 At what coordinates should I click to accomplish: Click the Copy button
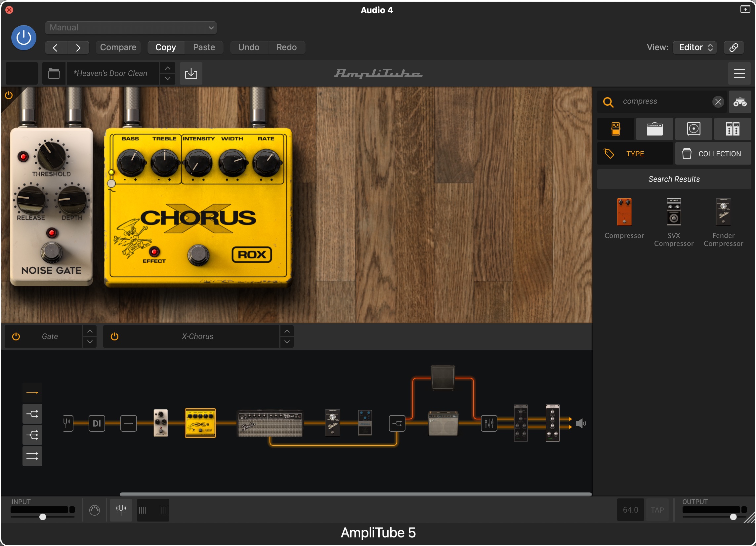(166, 48)
